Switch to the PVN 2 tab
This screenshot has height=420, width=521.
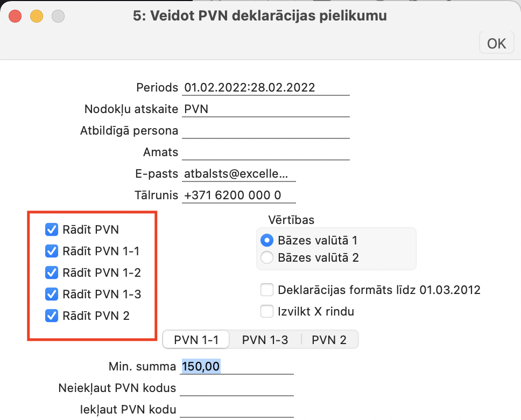click(x=329, y=340)
